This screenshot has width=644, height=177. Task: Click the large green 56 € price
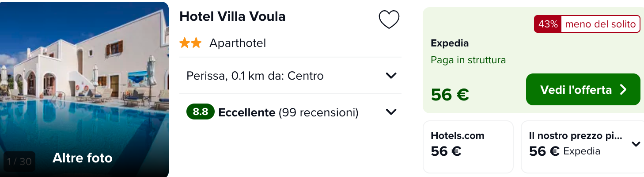click(x=450, y=94)
